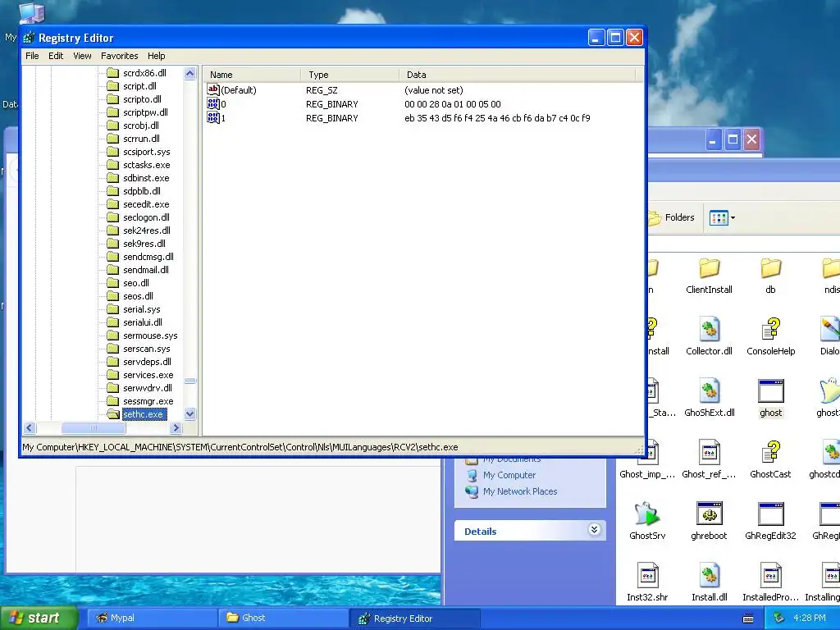The height and width of the screenshot is (630, 840).
Task: Collapse the Details panel chevron
Action: tap(594, 530)
